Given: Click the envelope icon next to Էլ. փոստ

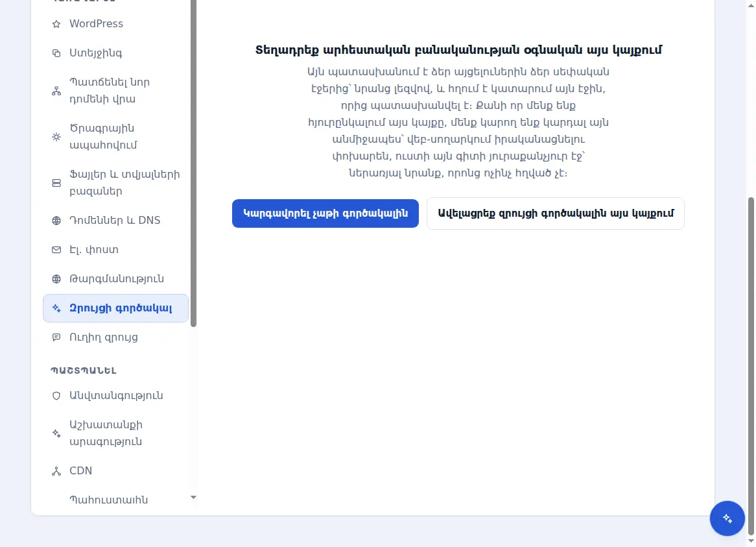Looking at the screenshot, I should tap(56, 250).
